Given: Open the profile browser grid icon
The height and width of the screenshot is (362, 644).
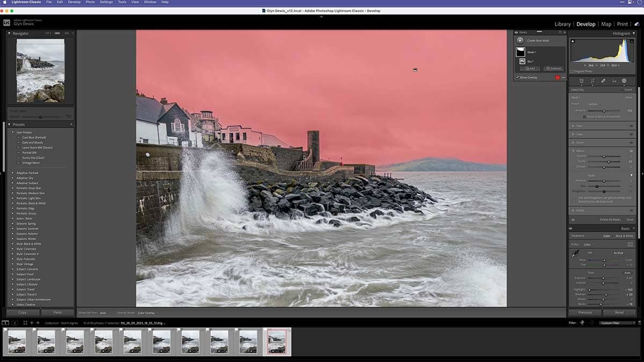Looking at the screenshot, I should point(630,245).
